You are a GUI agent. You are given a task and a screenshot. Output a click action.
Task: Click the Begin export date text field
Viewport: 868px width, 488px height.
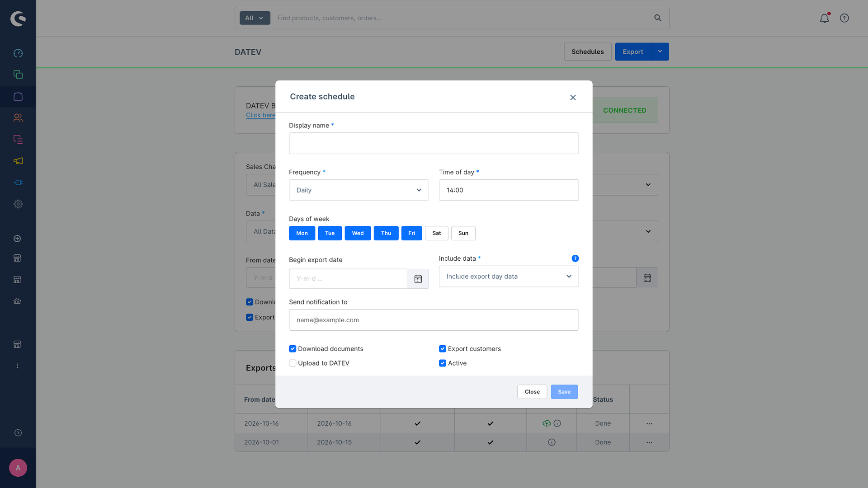(348, 279)
